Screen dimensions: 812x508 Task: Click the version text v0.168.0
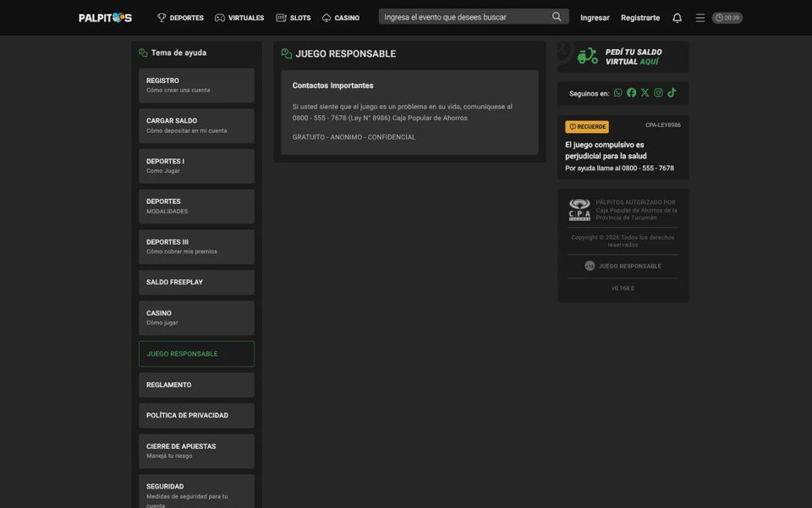coord(623,288)
